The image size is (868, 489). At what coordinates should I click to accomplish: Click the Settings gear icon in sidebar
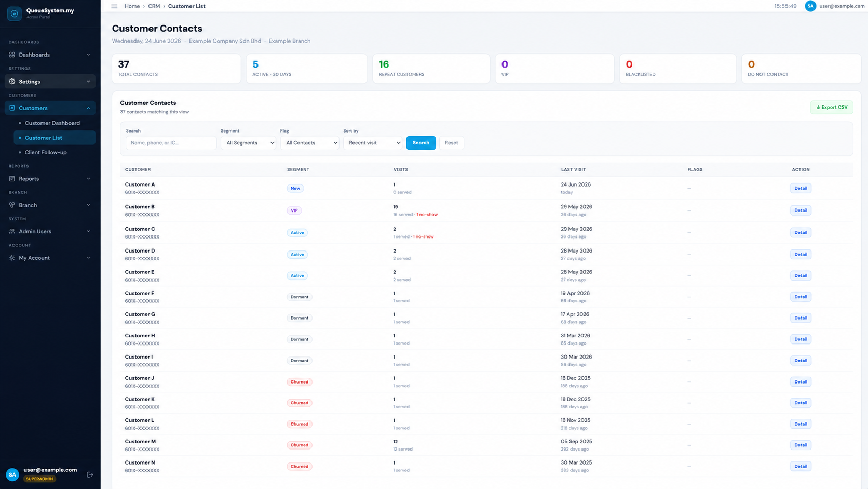pos(12,82)
